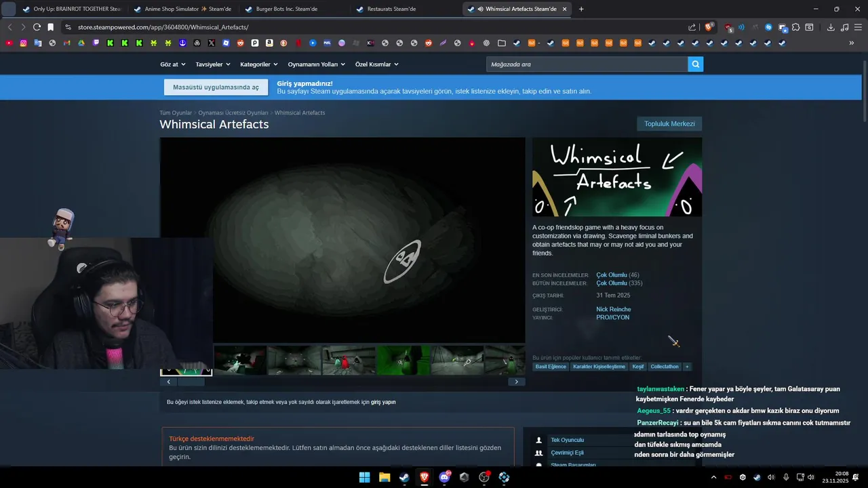Open the extensions puzzle-piece icon
Screen dimensions: 868x488
[796, 27]
